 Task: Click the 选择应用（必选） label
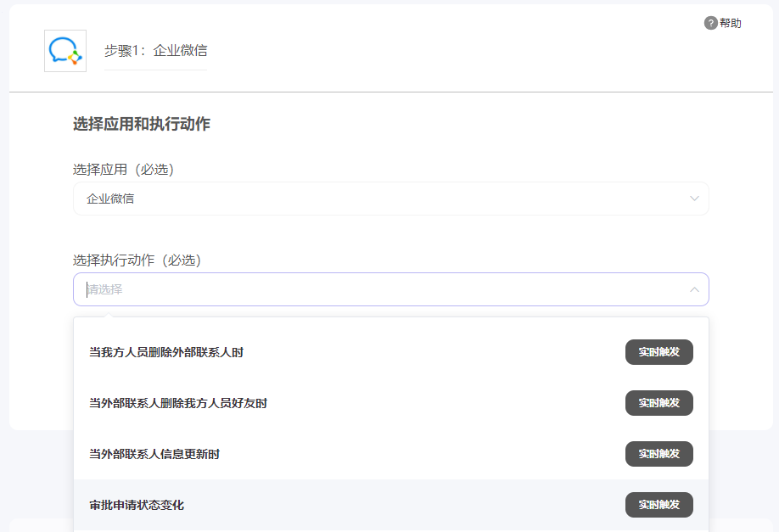click(123, 170)
